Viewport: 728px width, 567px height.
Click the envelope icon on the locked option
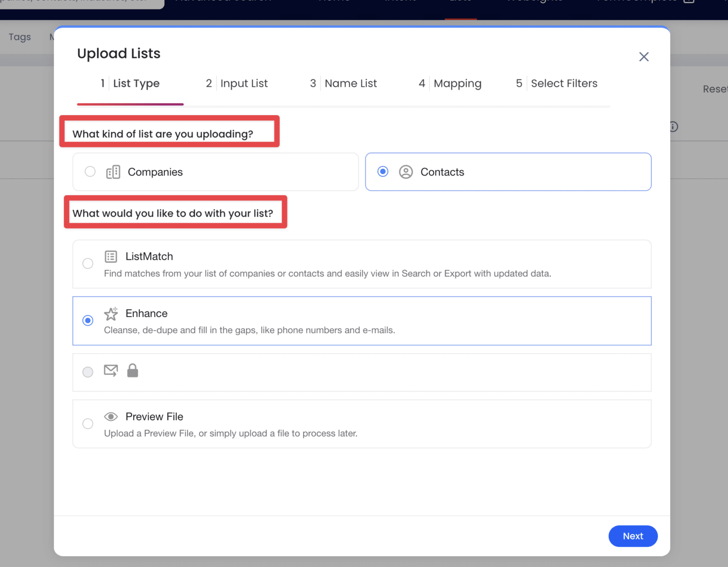(x=110, y=370)
